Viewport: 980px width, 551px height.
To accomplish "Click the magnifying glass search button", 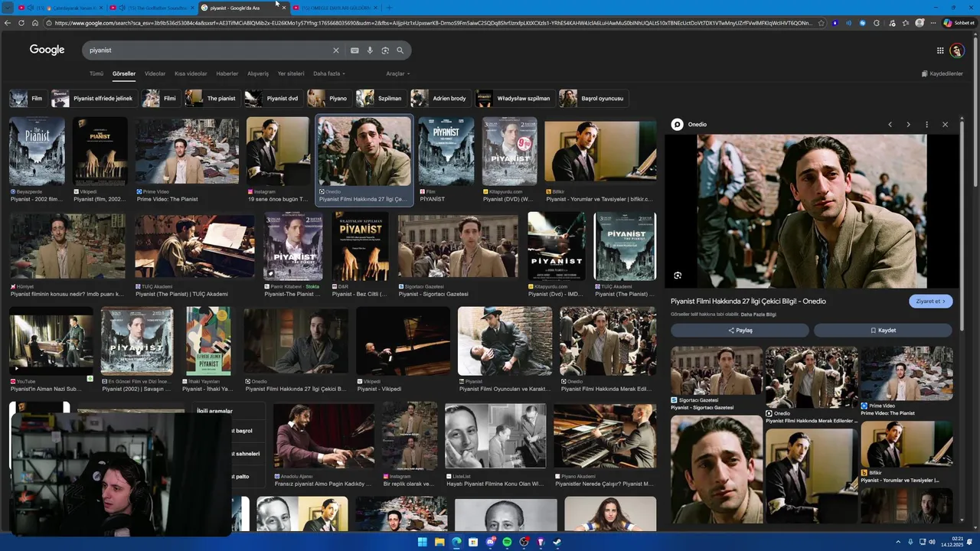I will tap(400, 51).
